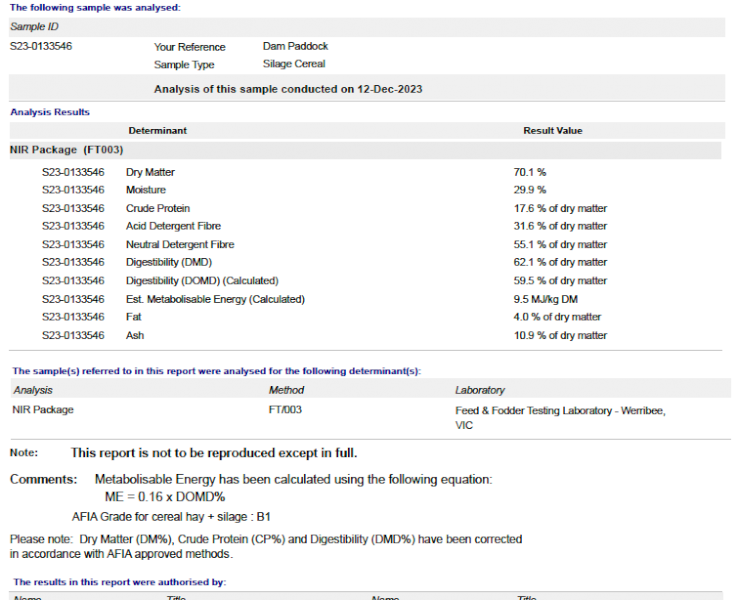Select the 9.5 MJ/kg DM energy value
Screen dimensions: 738x600
coord(545,299)
